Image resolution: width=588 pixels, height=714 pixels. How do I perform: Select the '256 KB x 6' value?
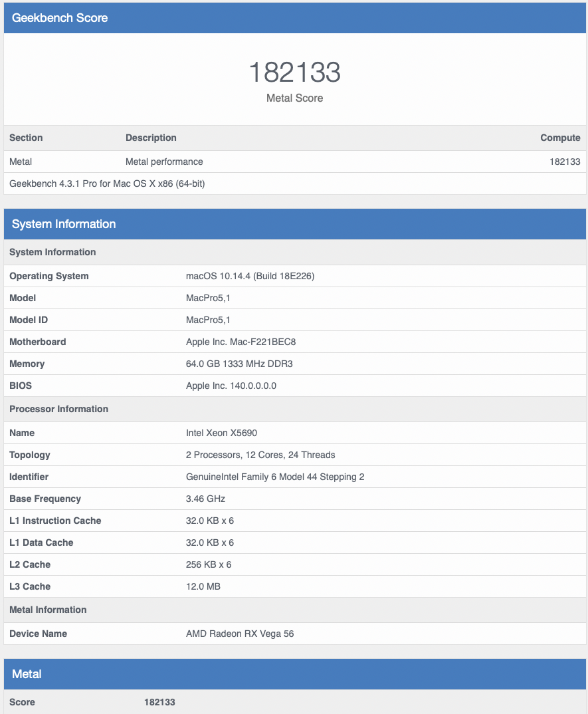209,564
